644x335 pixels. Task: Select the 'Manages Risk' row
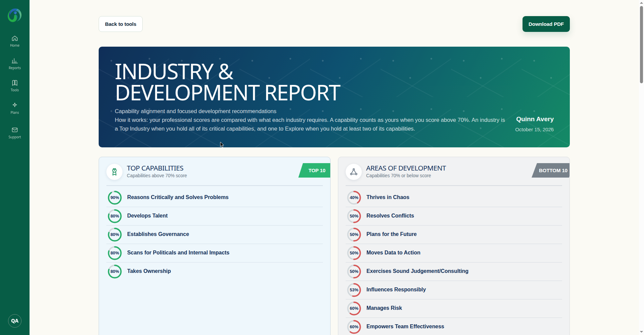[454, 308]
